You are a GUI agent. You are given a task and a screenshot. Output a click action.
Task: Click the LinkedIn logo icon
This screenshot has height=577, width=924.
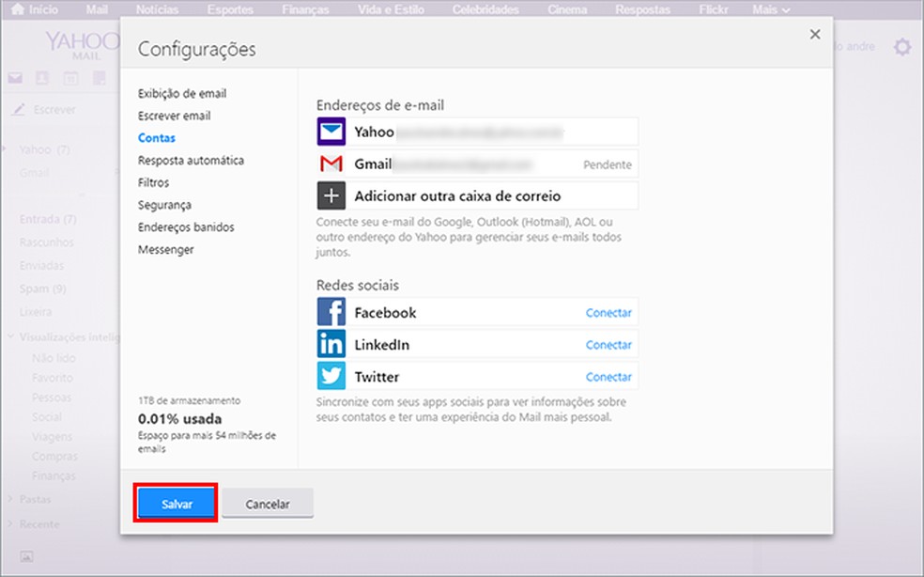coord(331,344)
